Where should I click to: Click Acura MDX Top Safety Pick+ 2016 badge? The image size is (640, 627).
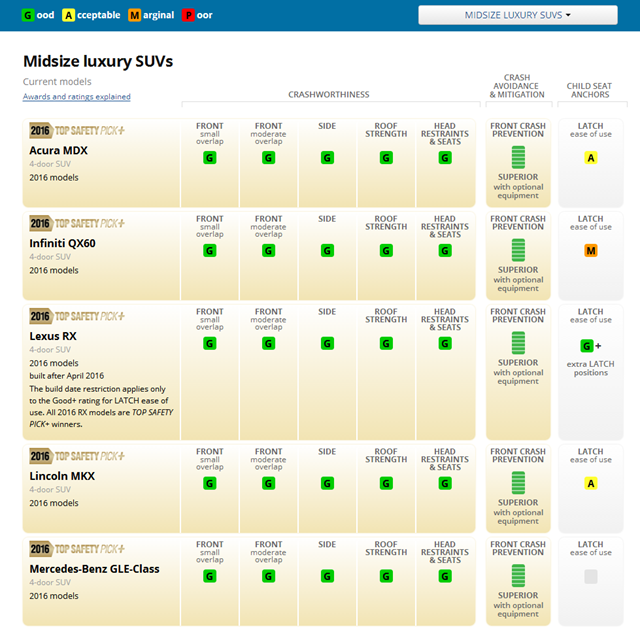[x=77, y=131]
